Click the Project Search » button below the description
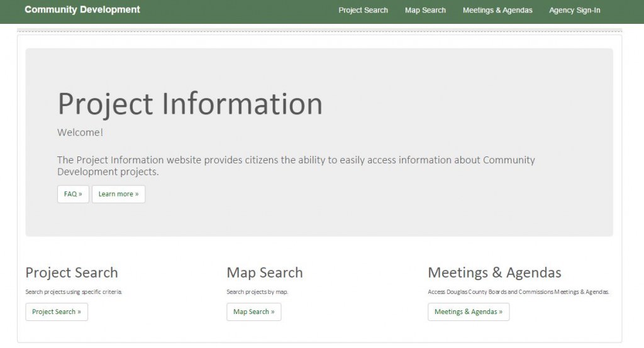 click(57, 312)
